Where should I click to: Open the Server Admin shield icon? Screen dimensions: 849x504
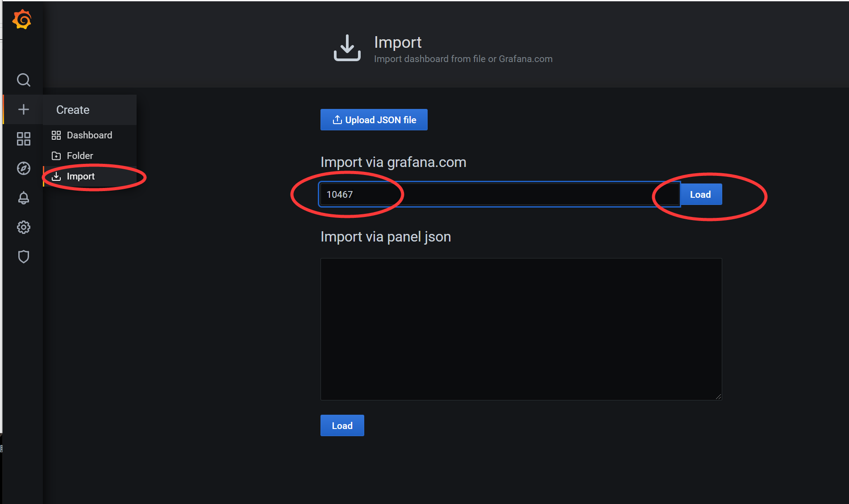24,257
